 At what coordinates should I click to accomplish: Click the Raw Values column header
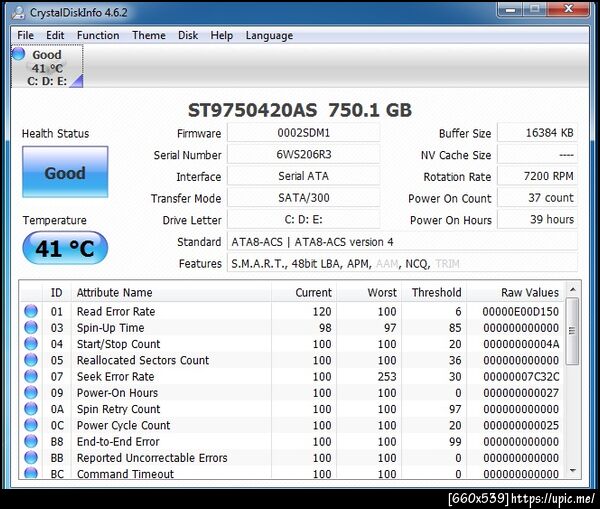pyautogui.click(x=515, y=292)
